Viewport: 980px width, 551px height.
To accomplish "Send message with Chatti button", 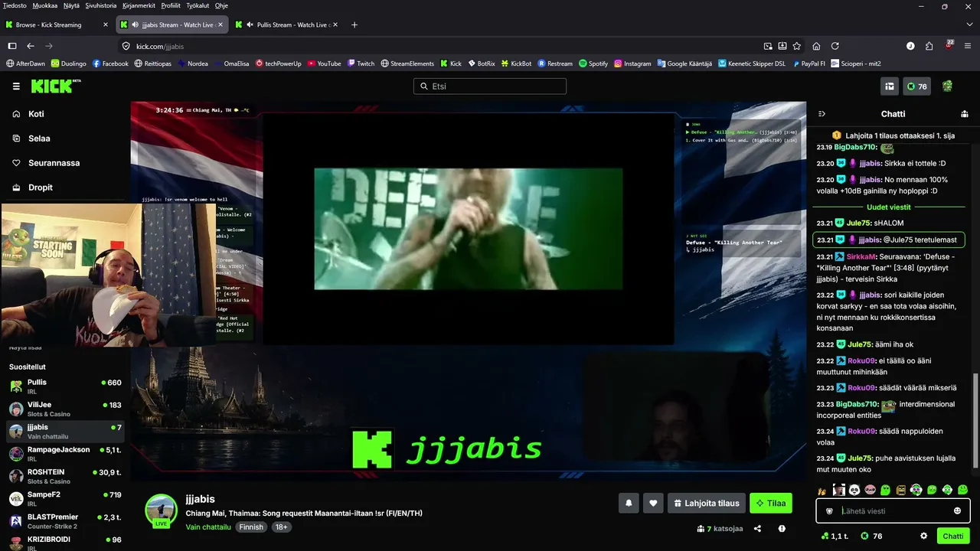I will coord(953,536).
